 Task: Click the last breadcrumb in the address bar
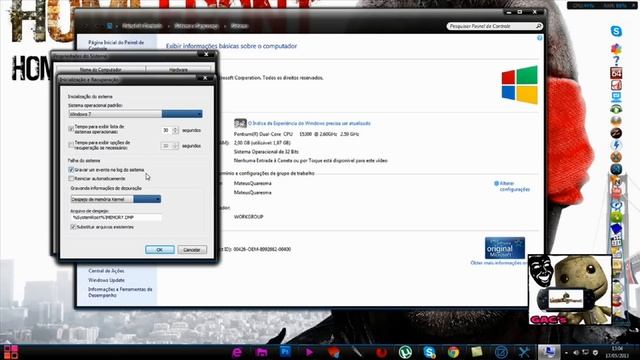[x=239, y=26]
